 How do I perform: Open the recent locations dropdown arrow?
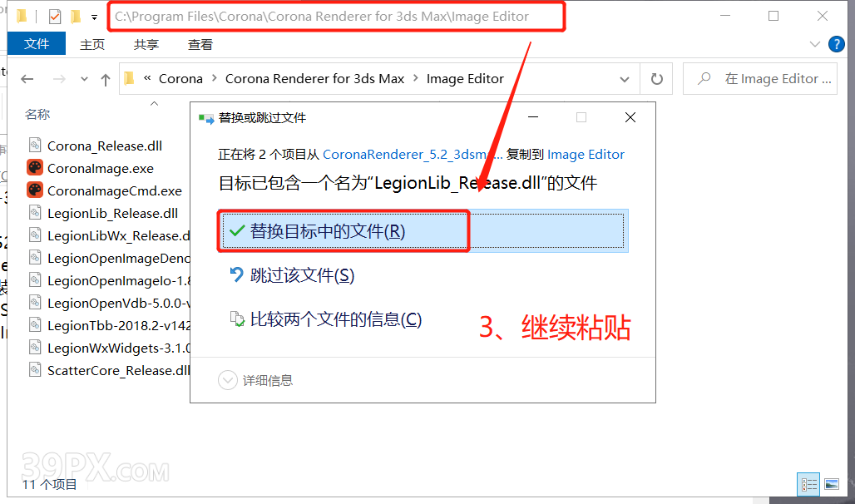(x=84, y=79)
